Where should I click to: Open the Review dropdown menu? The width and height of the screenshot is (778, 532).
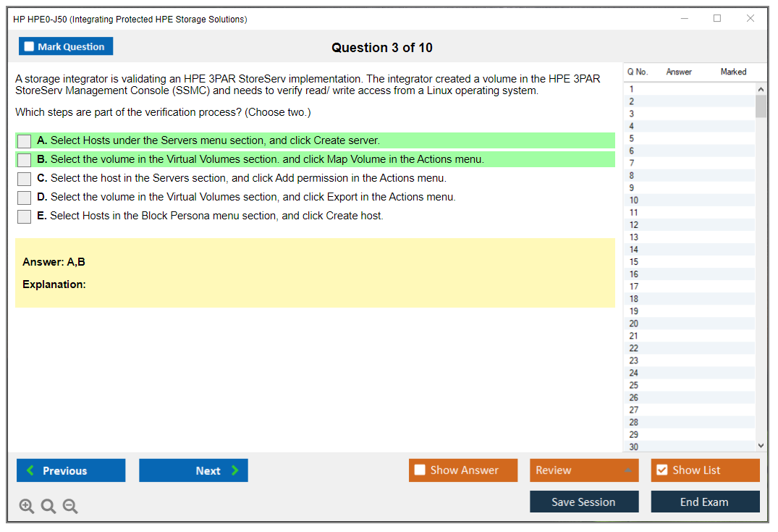(x=584, y=470)
